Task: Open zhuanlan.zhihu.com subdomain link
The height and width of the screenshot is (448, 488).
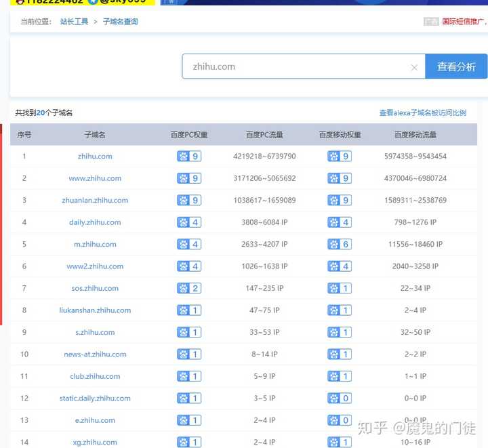Action: point(95,200)
